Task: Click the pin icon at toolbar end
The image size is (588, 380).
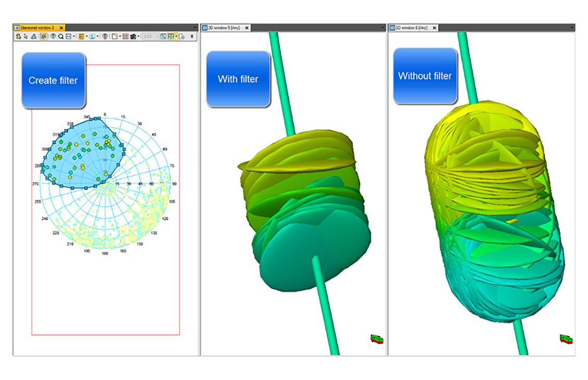Action: coord(192,37)
